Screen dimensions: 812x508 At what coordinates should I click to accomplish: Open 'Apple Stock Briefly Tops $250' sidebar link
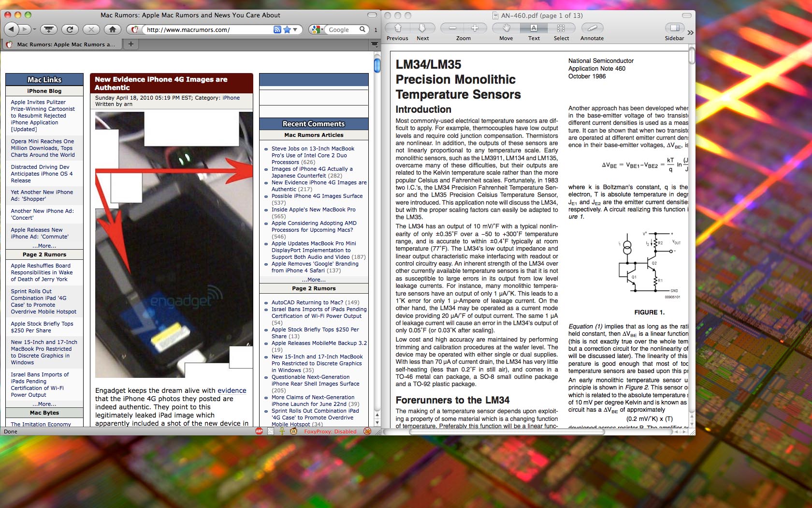(42, 327)
